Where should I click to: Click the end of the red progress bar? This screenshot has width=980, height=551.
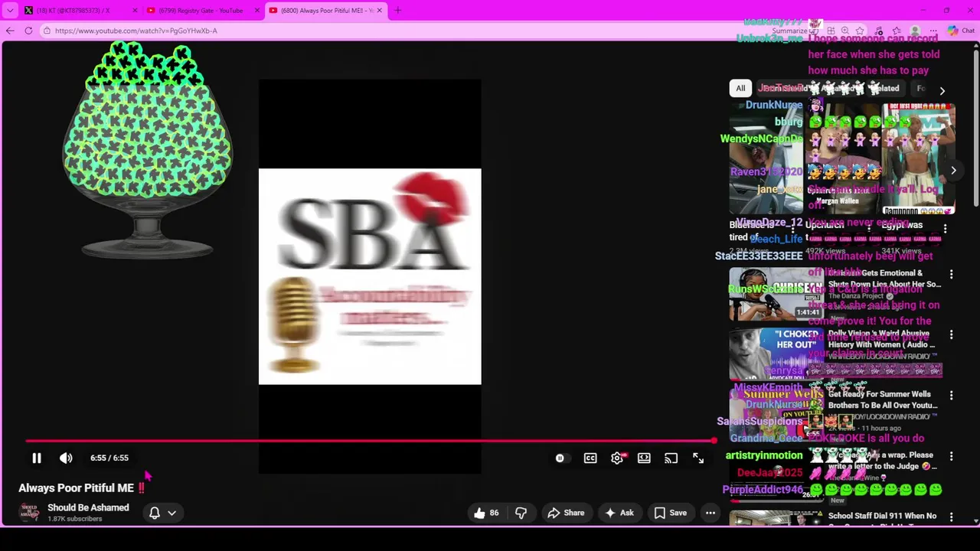pos(714,441)
